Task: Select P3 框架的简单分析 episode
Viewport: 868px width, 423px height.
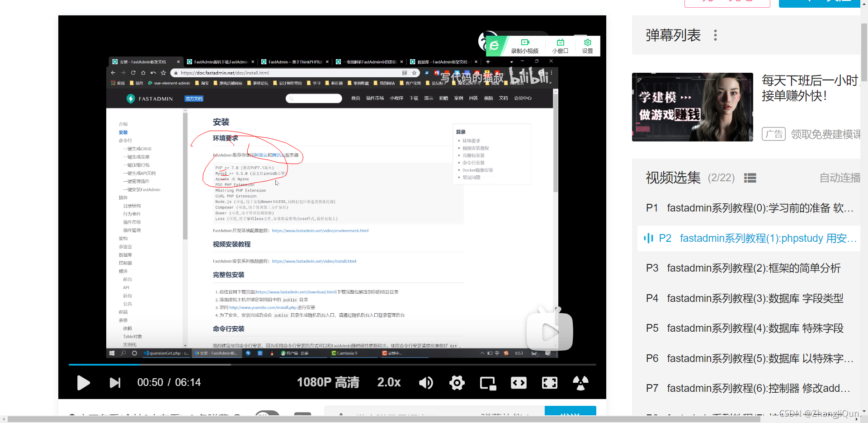Action: (x=749, y=268)
